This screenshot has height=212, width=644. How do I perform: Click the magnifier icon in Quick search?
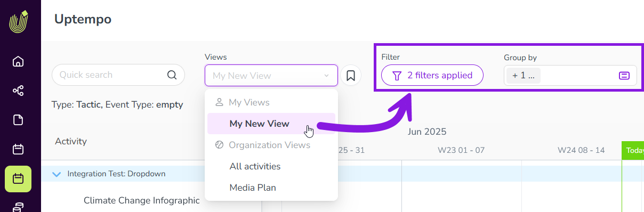pyautogui.click(x=172, y=75)
